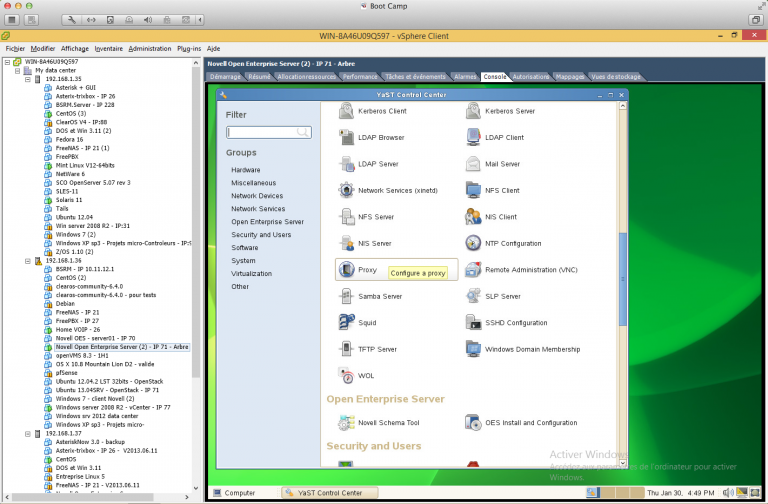Open the Squid module icon
This screenshot has height=504, width=768.
click(x=346, y=323)
